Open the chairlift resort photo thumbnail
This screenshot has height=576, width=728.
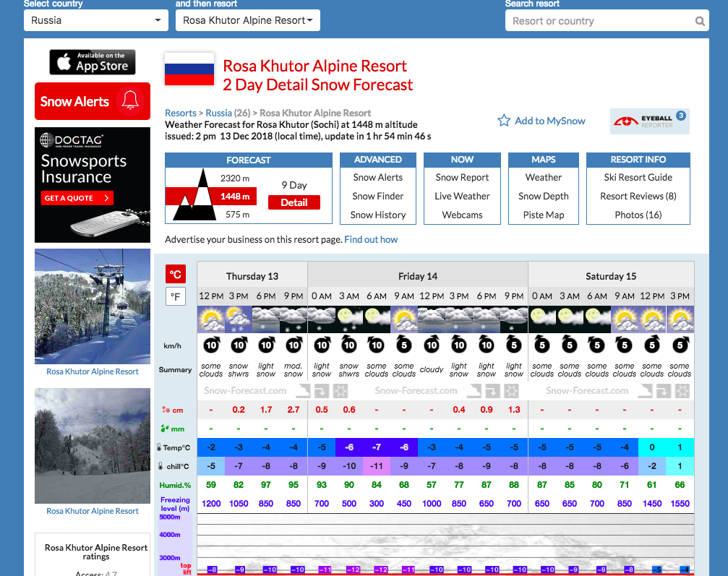(93, 306)
